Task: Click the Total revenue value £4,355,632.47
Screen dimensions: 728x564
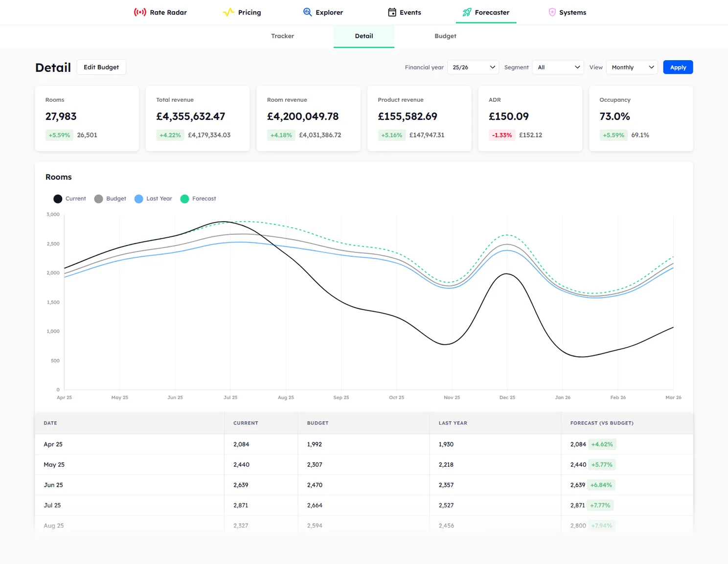Action: click(x=191, y=116)
